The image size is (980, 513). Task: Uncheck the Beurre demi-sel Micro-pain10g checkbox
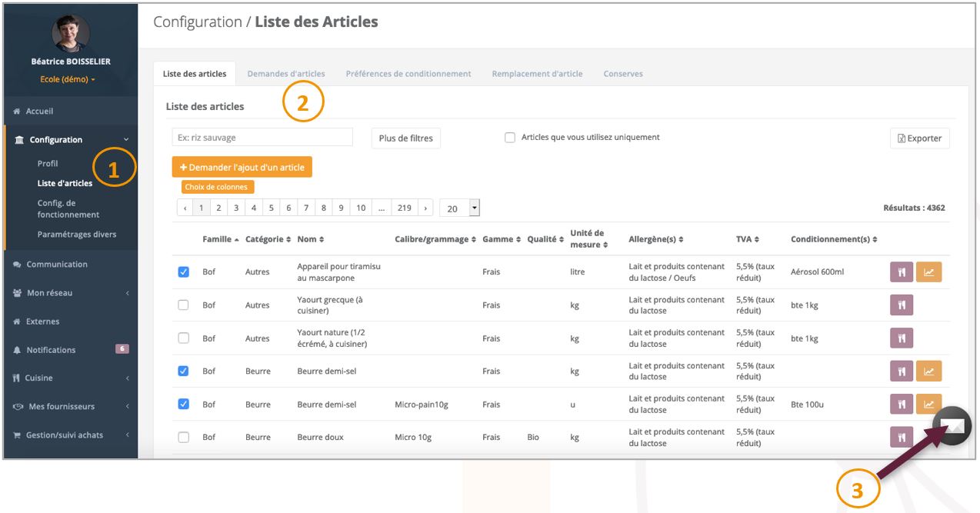[183, 404]
